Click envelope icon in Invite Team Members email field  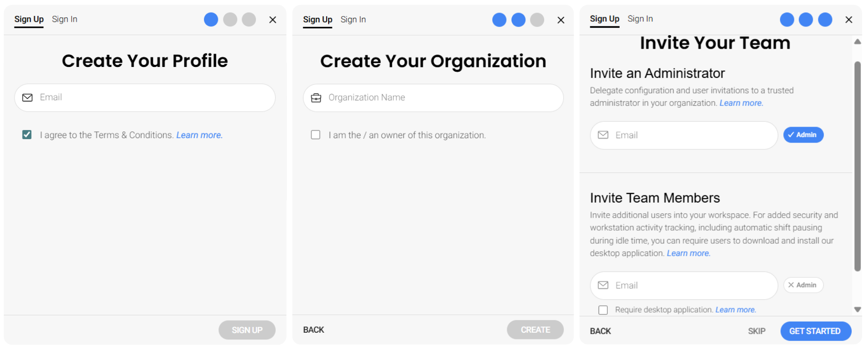tap(603, 285)
